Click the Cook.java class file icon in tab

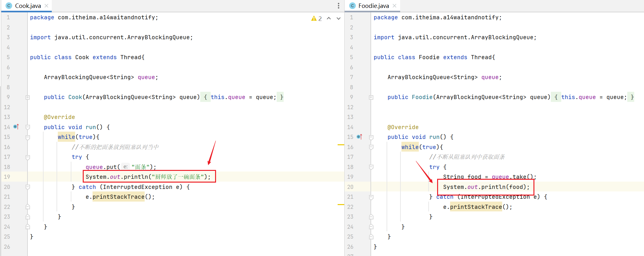pos(9,6)
